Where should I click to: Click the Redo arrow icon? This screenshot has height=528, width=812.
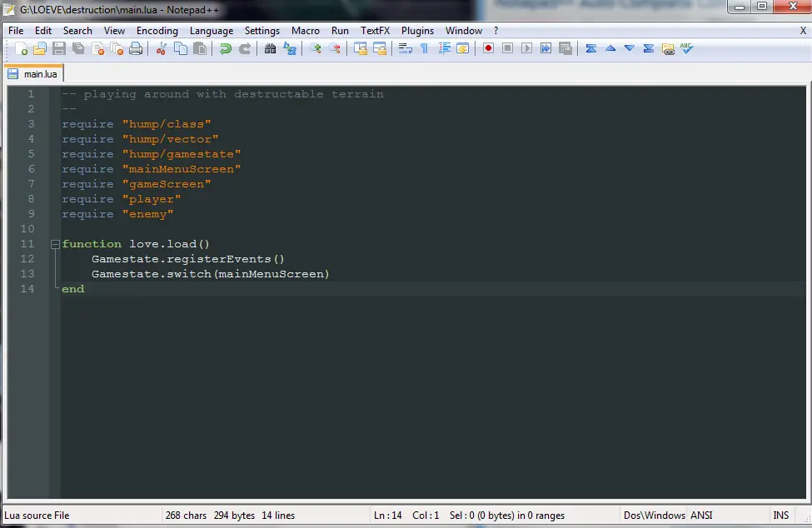point(244,48)
